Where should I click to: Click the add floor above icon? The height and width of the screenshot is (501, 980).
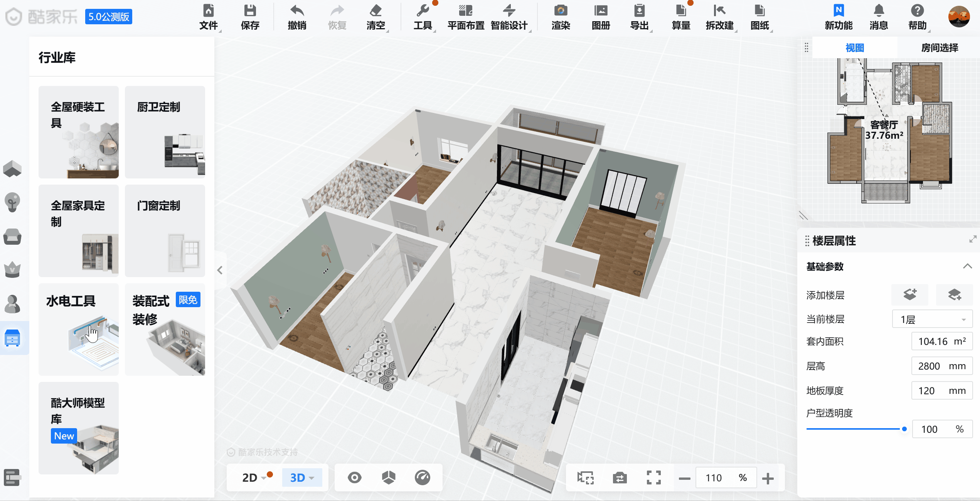(910, 295)
